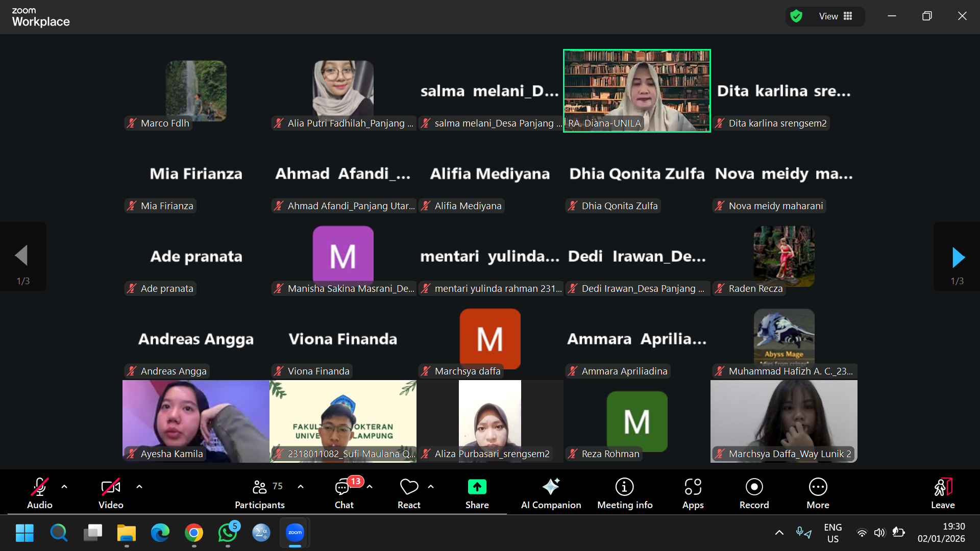The width and height of the screenshot is (980, 551).
Task: Click mentari yulinda rahman name label
Action: [x=491, y=288]
